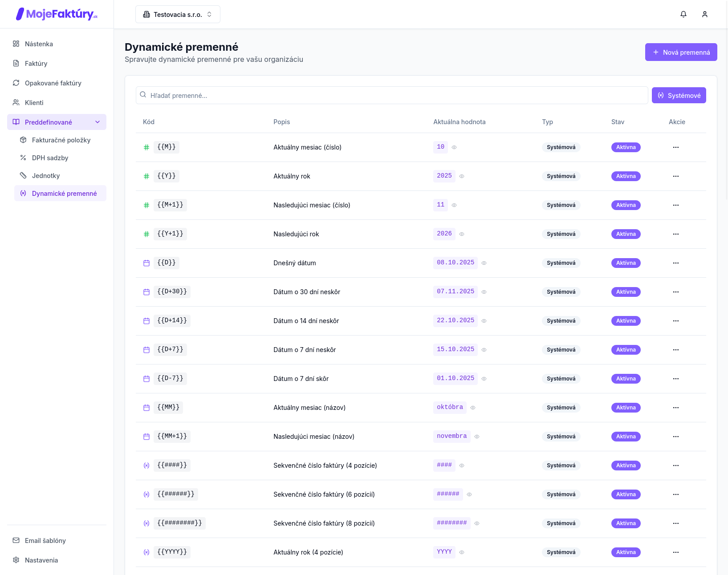Open Email šablóny link
Screen dimensions: 728x575
pos(45,541)
